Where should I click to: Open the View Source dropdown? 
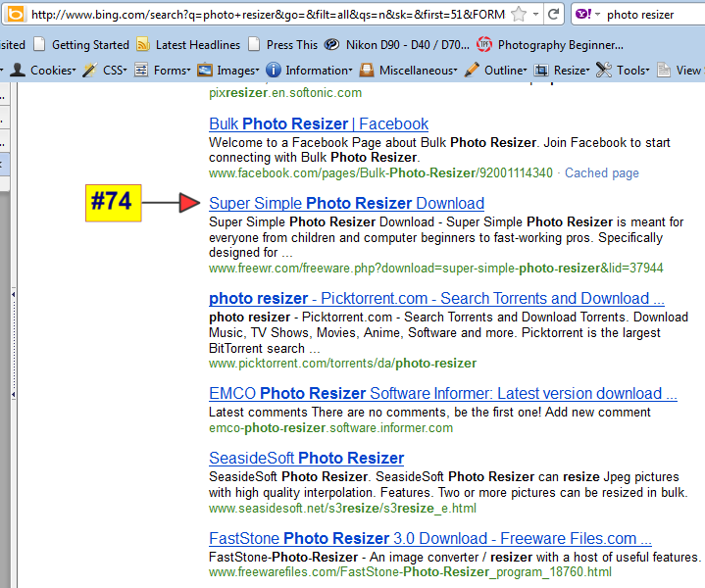(689, 71)
